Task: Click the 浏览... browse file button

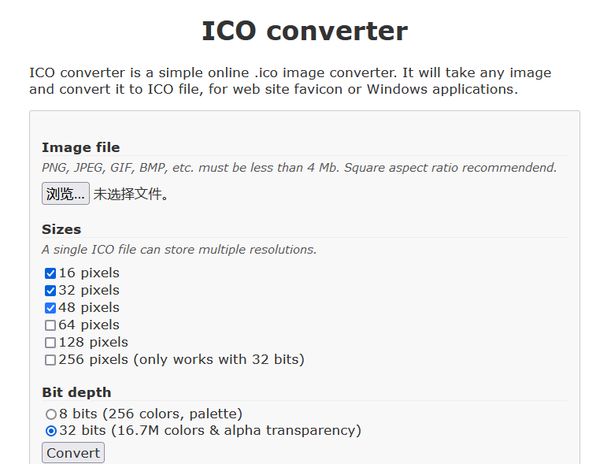Action: 65,194
